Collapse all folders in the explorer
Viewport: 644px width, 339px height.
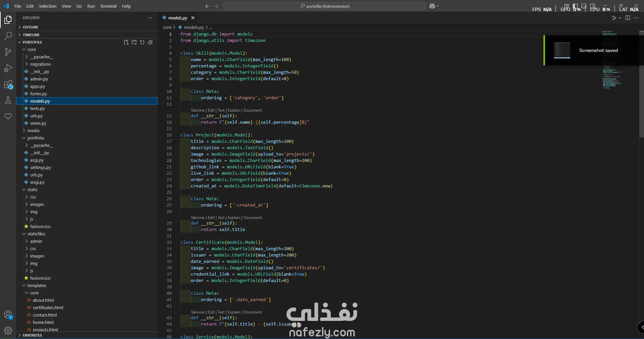150,42
